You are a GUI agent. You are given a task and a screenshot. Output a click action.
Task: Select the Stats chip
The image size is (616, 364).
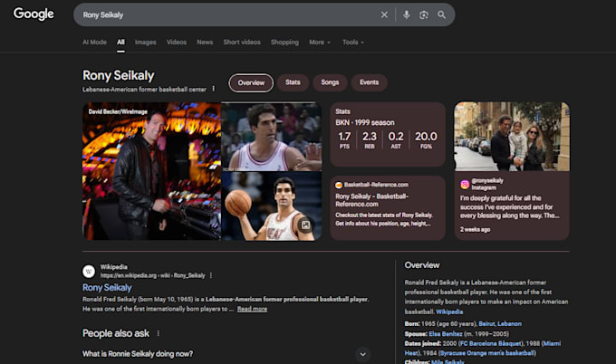tap(293, 82)
